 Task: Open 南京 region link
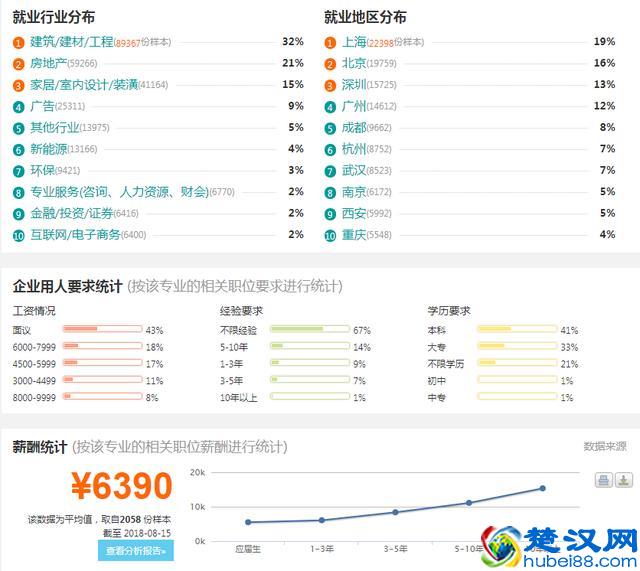click(x=354, y=192)
